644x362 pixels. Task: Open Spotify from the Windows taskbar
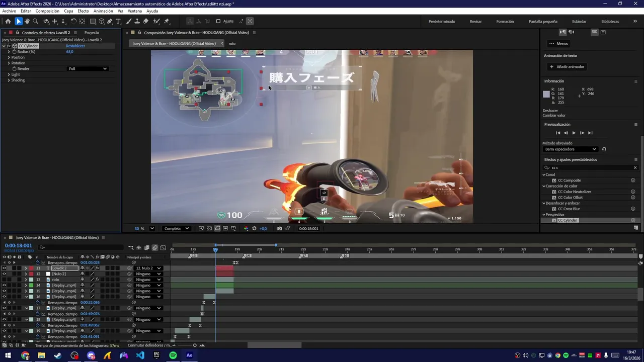point(173,355)
